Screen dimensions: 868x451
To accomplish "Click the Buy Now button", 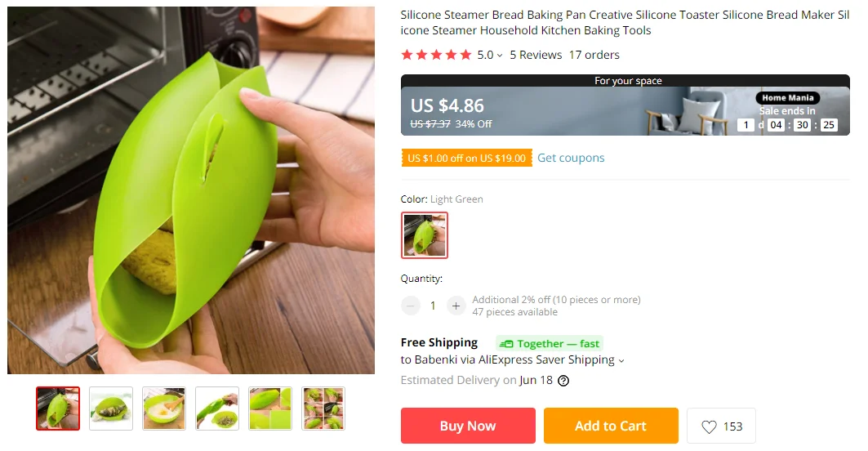I will click(x=468, y=426).
